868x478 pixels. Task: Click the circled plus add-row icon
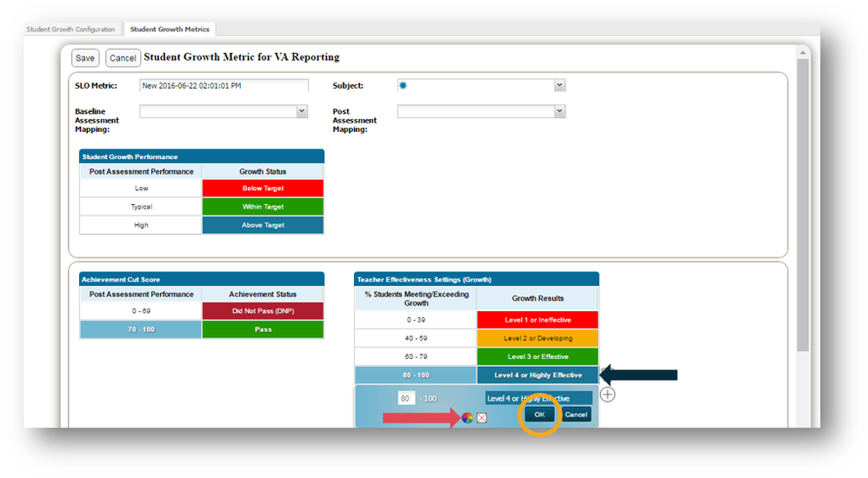pos(607,395)
